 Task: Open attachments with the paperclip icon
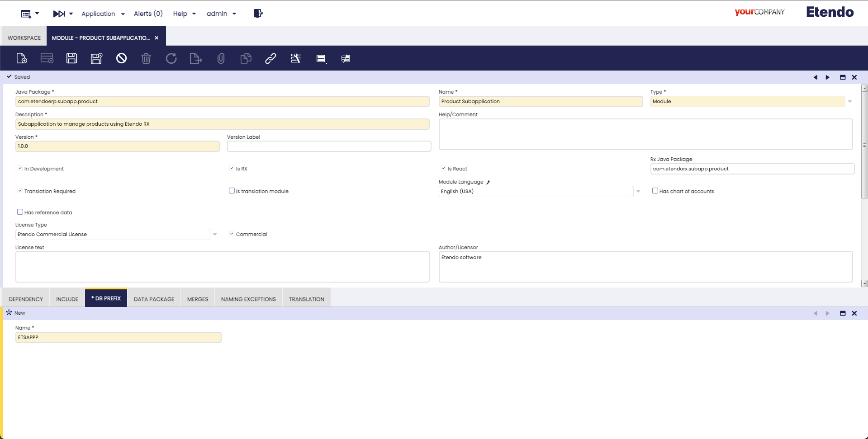(x=221, y=58)
